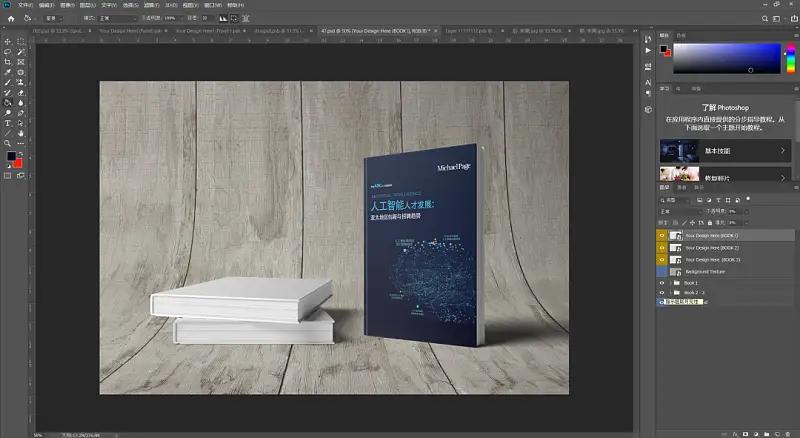This screenshot has width=800, height=438.
Task: Select the Crop tool
Action: coord(8,62)
